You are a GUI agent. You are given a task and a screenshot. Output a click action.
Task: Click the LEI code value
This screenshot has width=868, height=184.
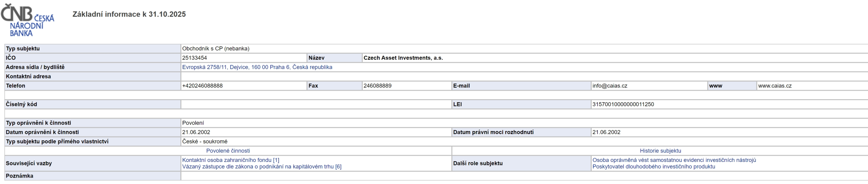click(623, 105)
